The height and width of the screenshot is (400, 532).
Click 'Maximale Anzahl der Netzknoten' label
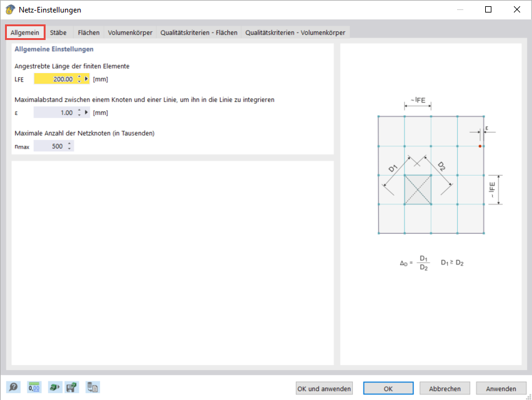tap(84, 134)
